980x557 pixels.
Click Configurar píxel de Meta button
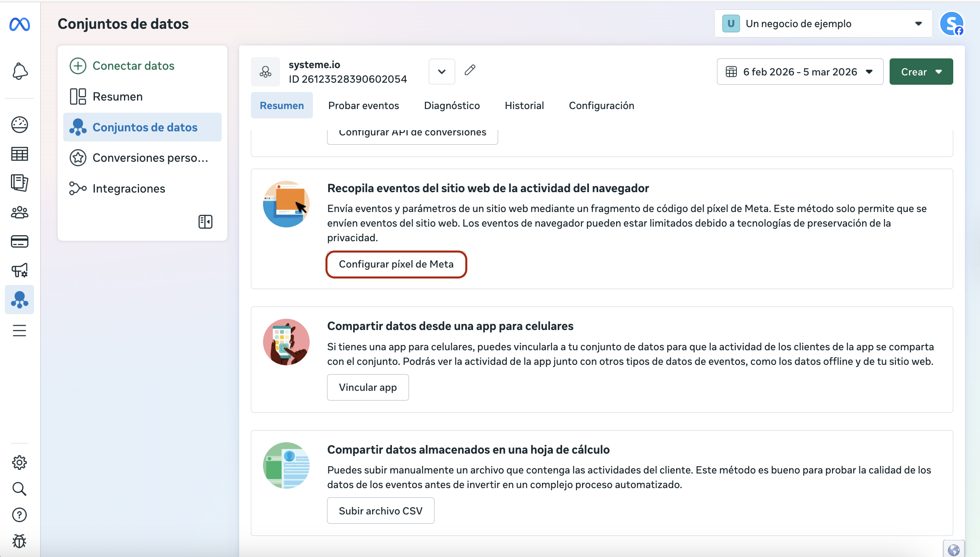[x=396, y=264]
